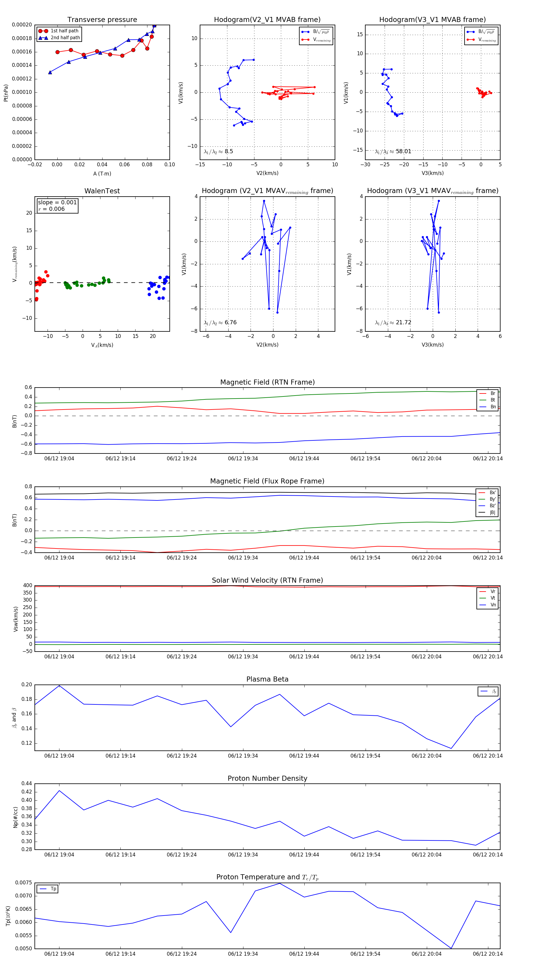Click '06/12 19:04' tick under Proton Temperature
The height and width of the screenshot is (980, 535).
click(x=59, y=954)
